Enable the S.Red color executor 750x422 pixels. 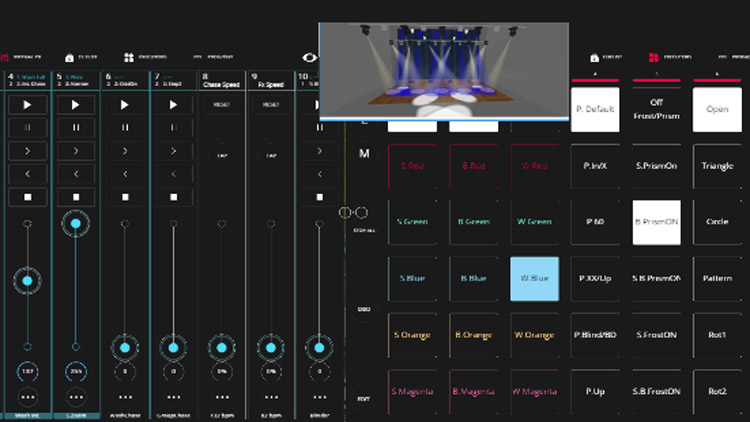pyautogui.click(x=412, y=166)
